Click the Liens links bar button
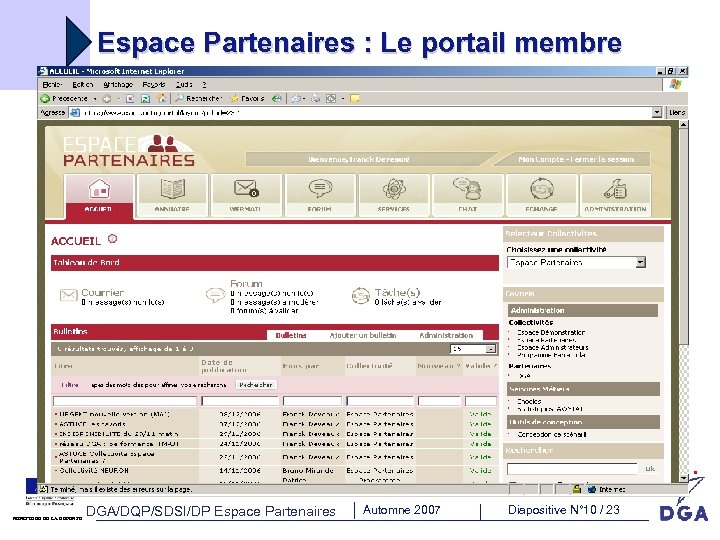The height and width of the screenshot is (540, 720). click(x=676, y=112)
